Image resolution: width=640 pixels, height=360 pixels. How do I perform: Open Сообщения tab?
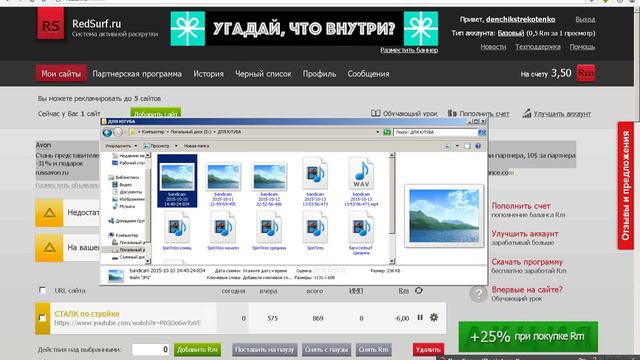coord(368,74)
